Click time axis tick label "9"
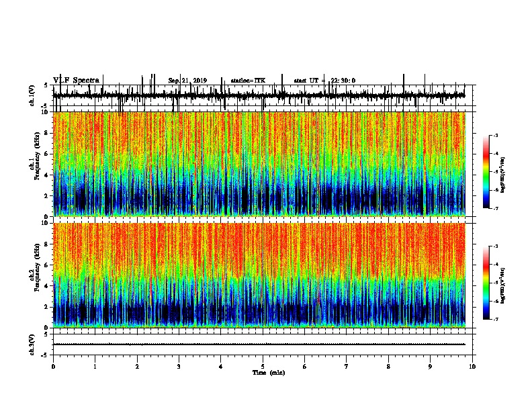 430,367
